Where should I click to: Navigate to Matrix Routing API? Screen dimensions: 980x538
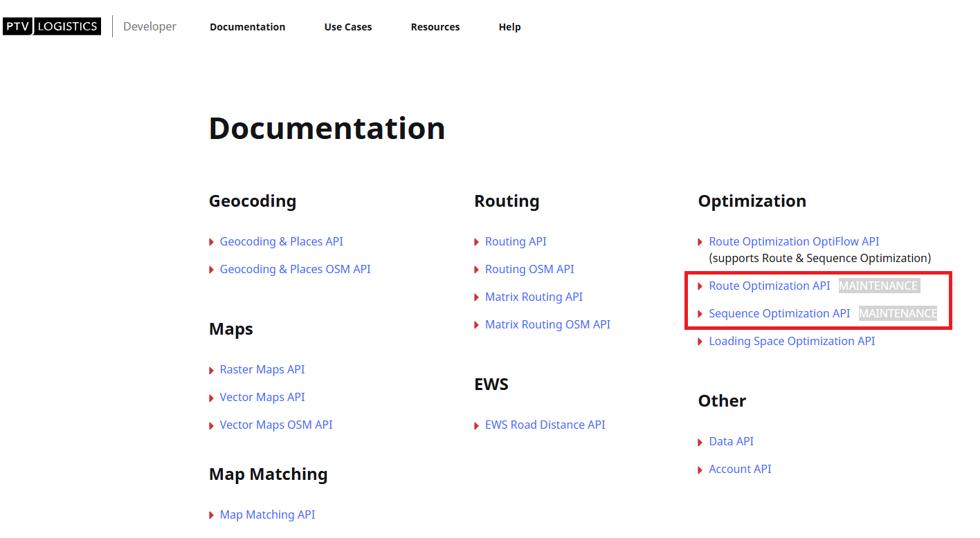pyautogui.click(x=534, y=297)
